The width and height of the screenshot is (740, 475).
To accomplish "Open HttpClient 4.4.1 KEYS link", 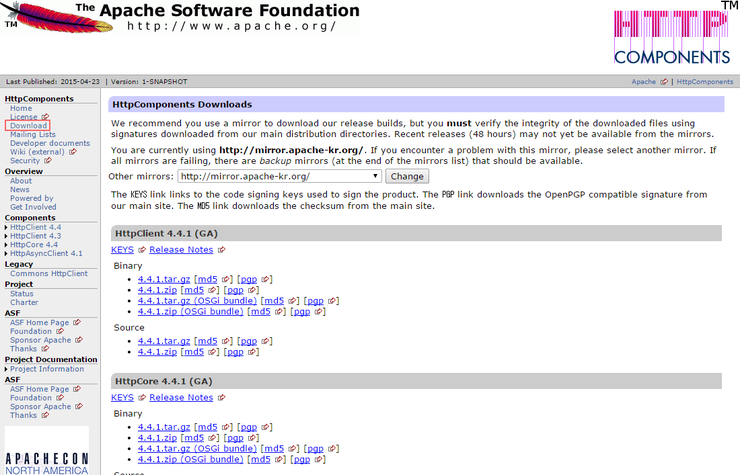I will [x=122, y=250].
